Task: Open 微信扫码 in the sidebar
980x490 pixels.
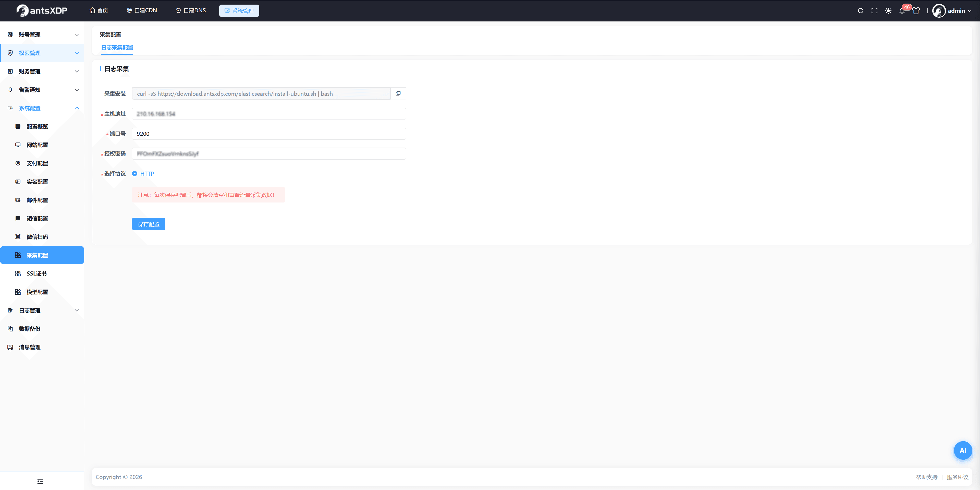Action: [42, 237]
